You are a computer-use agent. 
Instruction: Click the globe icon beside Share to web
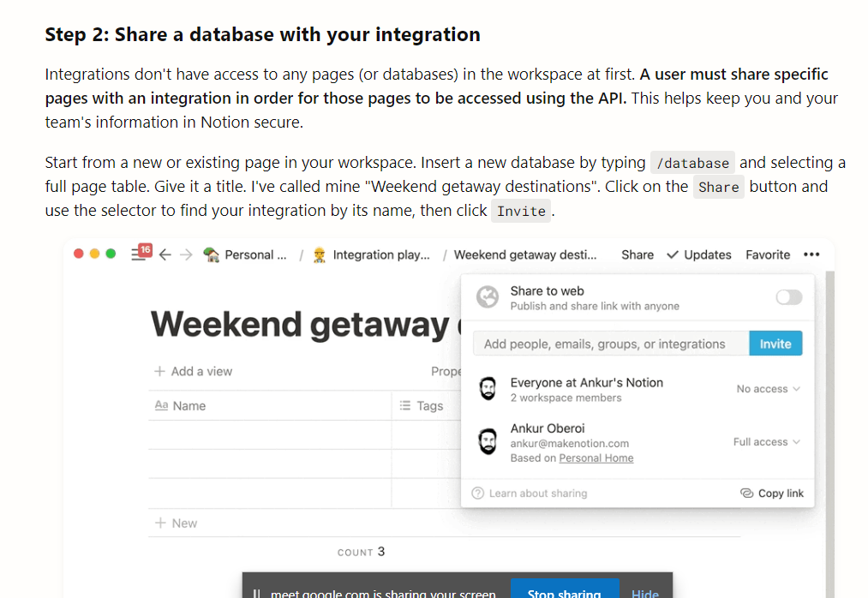coord(488,297)
